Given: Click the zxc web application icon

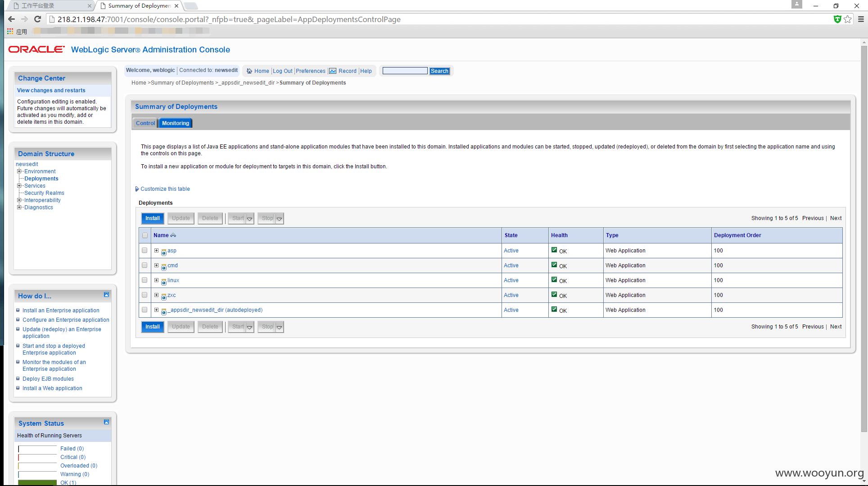Looking at the screenshot, I should [164, 297].
